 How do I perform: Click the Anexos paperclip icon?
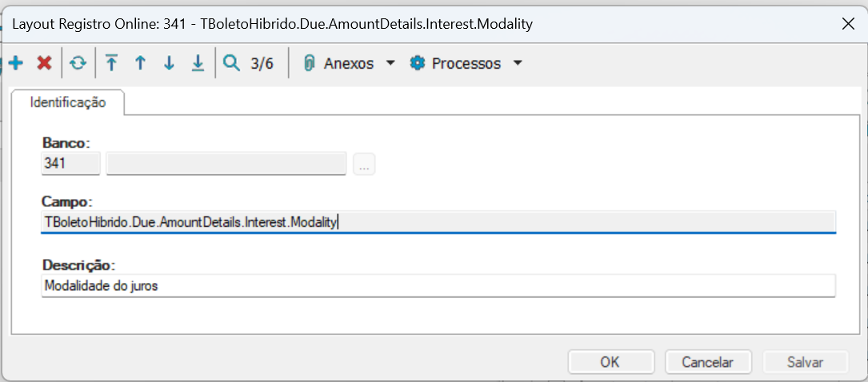pos(310,63)
